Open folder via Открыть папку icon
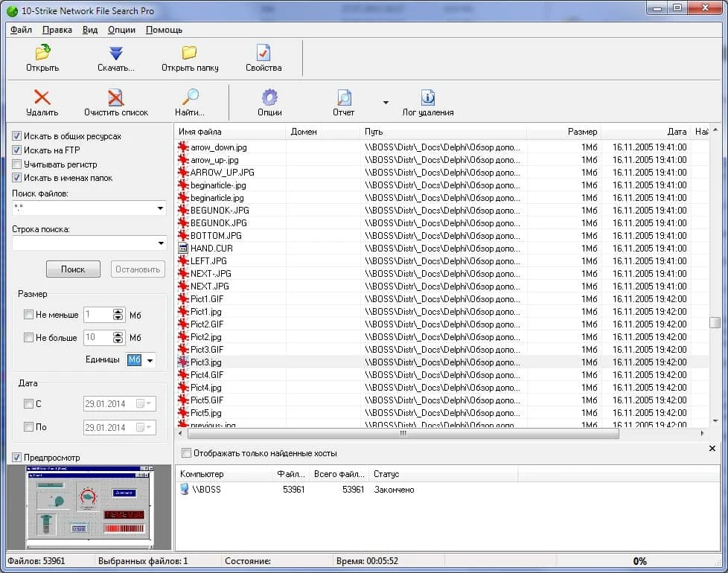Screen dimensions: 728x573 (x=189, y=52)
